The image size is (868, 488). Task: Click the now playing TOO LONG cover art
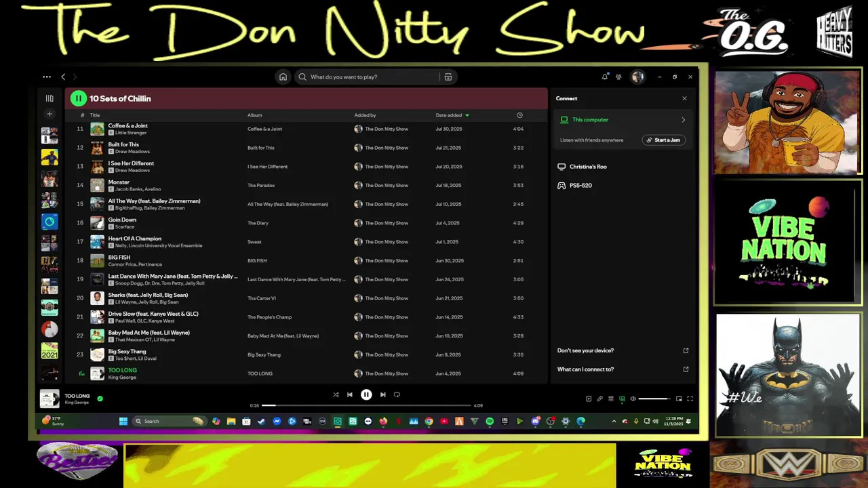click(50, 399)
